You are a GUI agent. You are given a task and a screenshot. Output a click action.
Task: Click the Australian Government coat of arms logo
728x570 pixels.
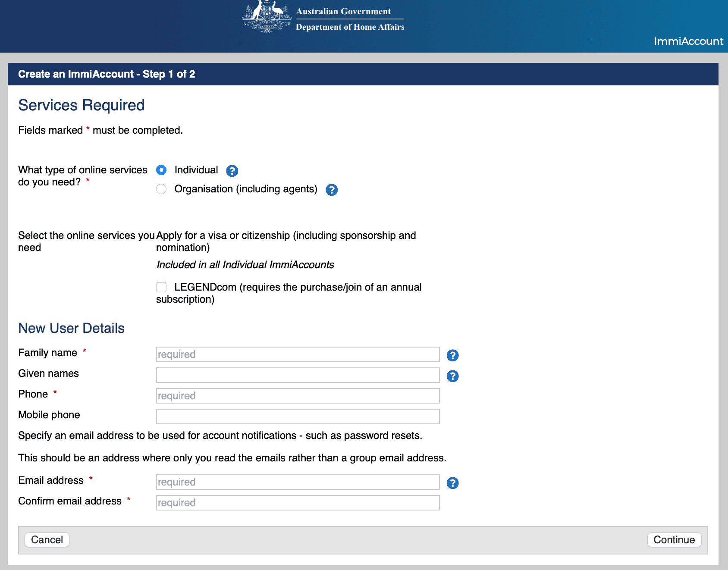(267, 17)
